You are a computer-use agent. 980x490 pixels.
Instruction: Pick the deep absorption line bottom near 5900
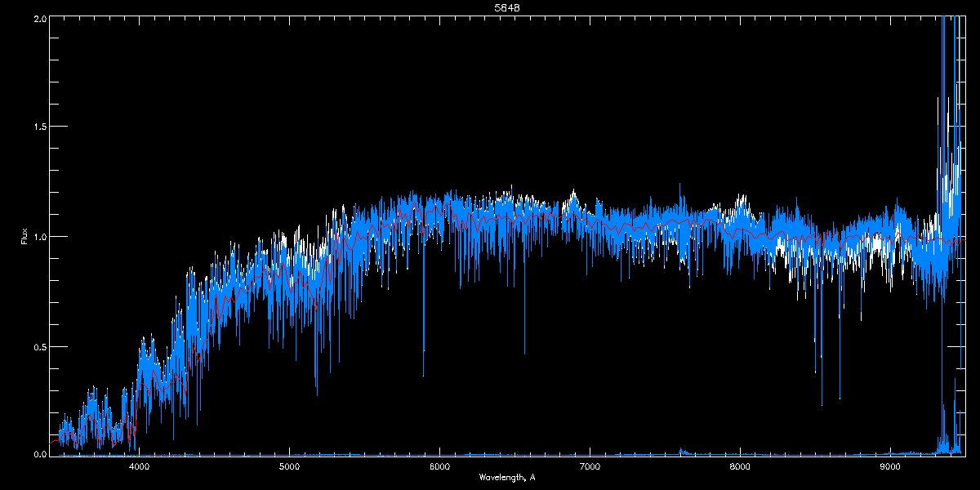423,375
